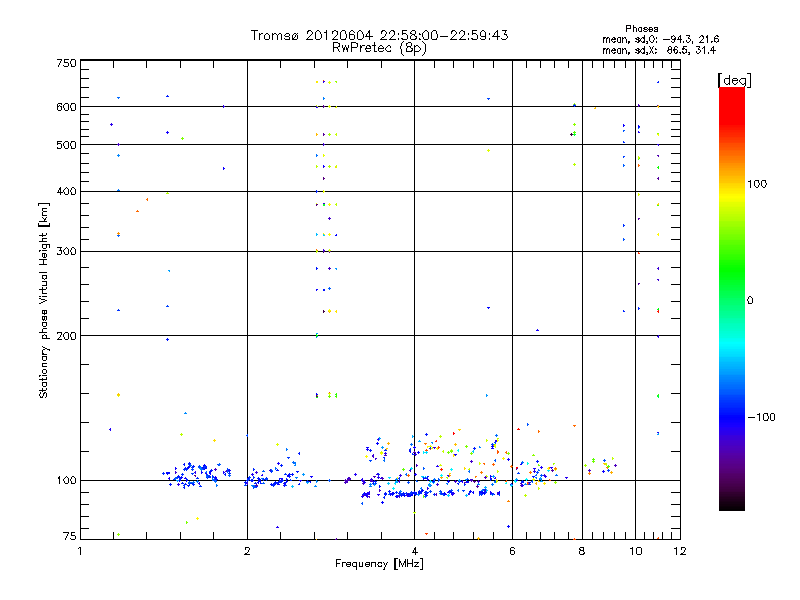Viewport: 800px width, 600px height.
Task: Click the 'mean, sd,X: 86.5, 31.4' line
Action: tap(659, 50)
